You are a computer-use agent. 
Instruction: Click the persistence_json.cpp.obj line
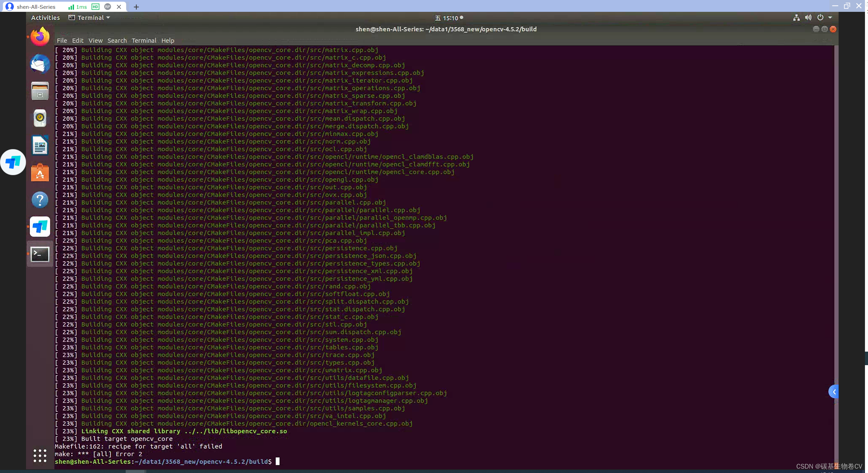[235, 256]
